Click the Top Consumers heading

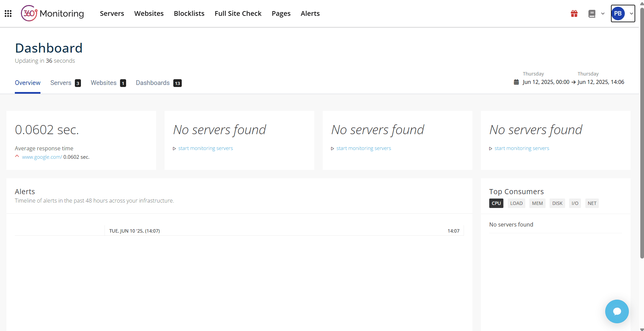coord(517,191)
